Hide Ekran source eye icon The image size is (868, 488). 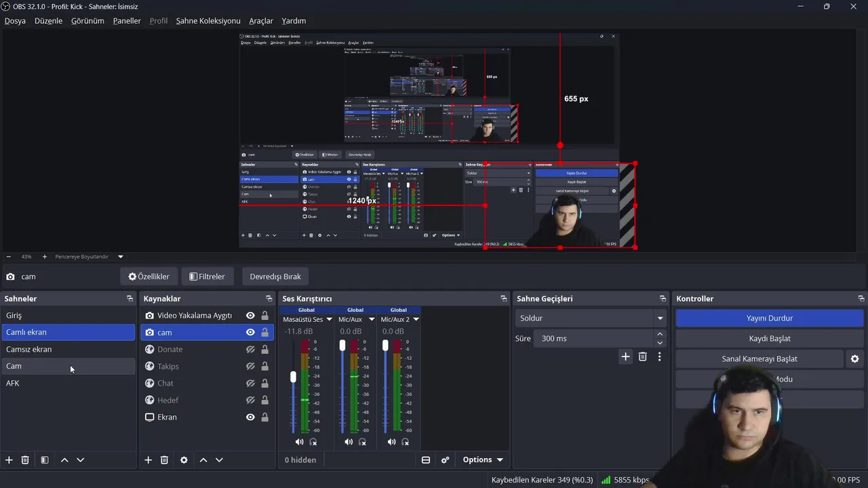pos(250,417)
